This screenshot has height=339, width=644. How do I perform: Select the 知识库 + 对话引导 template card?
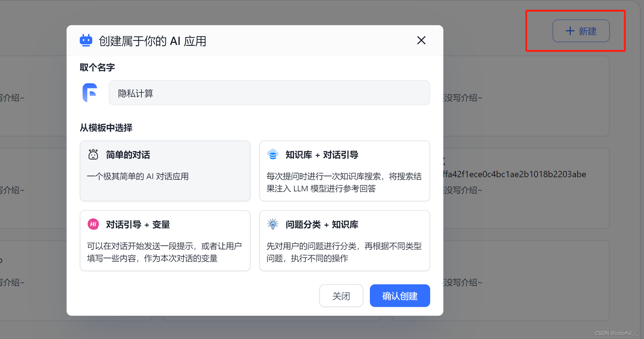pyautogui.click(x=344, y=171)
